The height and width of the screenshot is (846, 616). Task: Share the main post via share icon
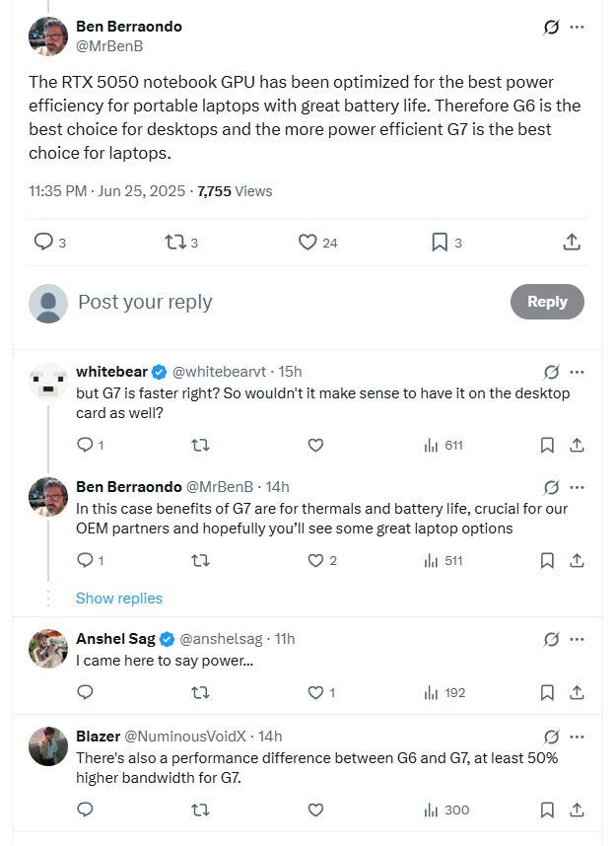(571, 243)
